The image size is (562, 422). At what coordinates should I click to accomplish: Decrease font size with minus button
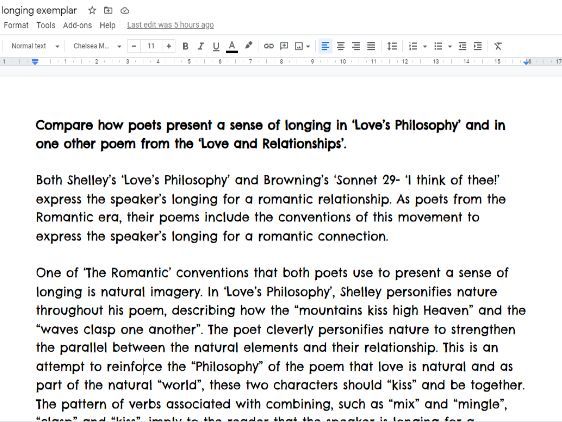(x=134, y=46)
